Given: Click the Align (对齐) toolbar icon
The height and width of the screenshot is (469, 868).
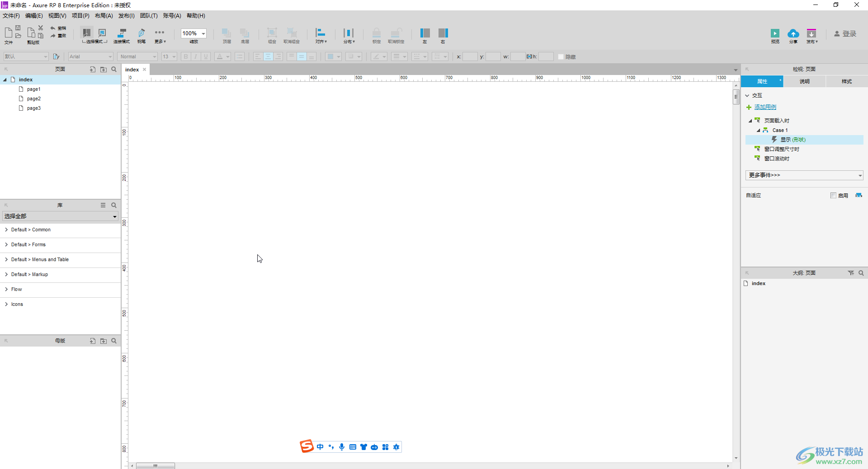Looking at the screenshot, I should coord(321,33).
